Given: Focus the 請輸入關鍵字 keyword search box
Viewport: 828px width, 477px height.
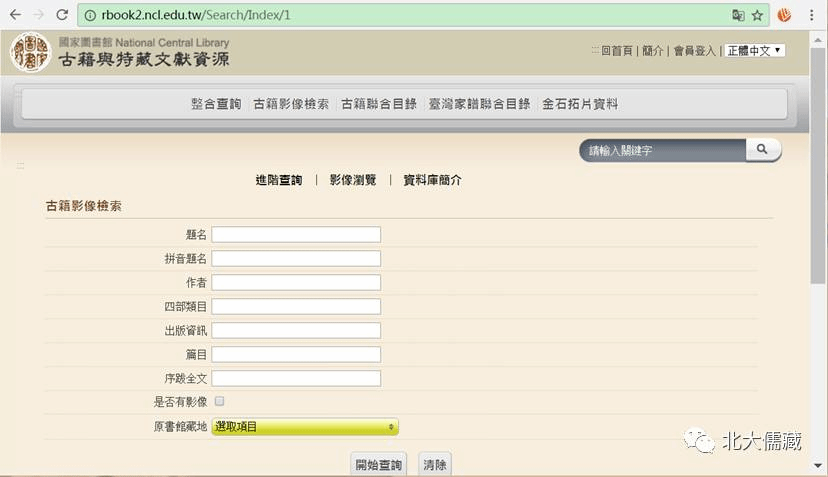Looking at the screenshot, I should coord(663,150).
